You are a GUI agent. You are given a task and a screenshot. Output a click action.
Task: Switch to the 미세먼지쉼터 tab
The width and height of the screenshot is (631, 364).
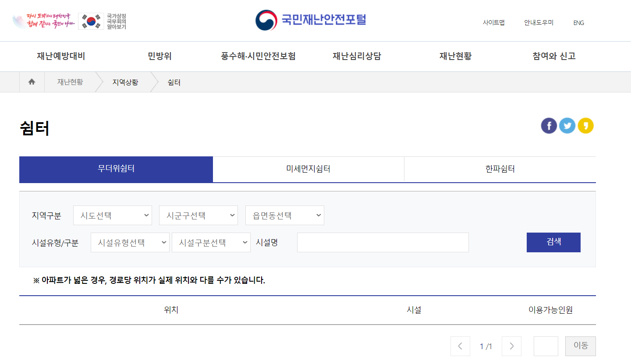tap(308, 170)
